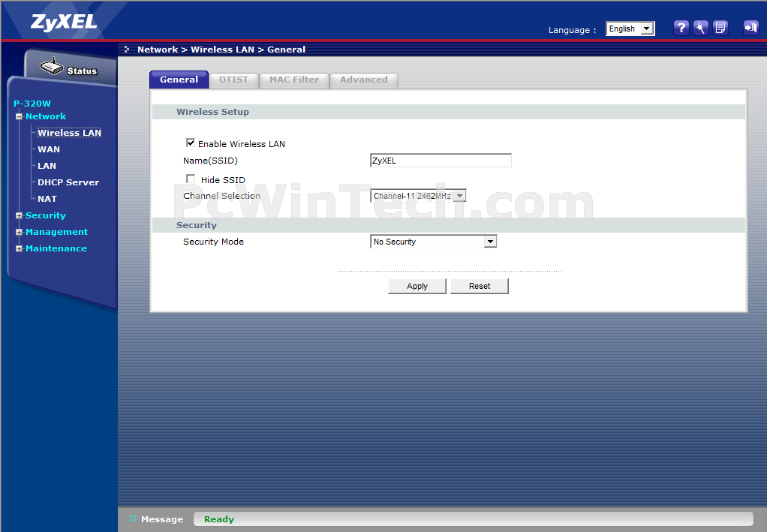This screenshot has height=532, width=767.
Task: Click the Ready status message
Action: coord(219,519)
